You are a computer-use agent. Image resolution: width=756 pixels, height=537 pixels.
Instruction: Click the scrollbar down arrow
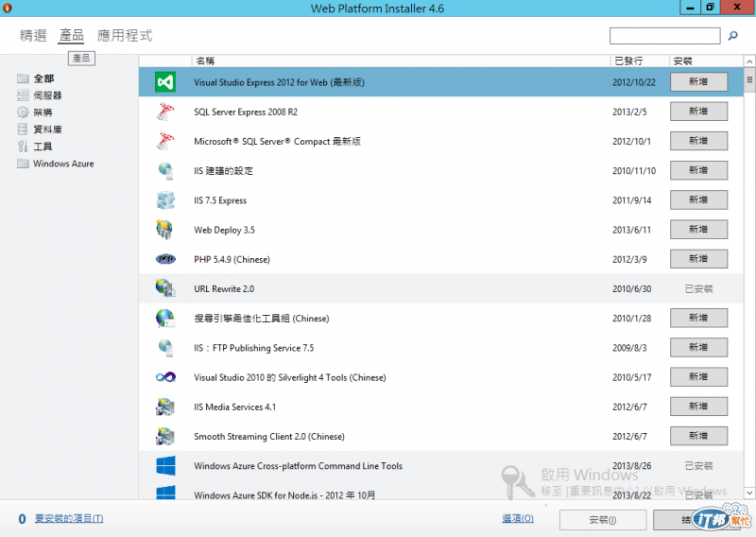point(749,494)
